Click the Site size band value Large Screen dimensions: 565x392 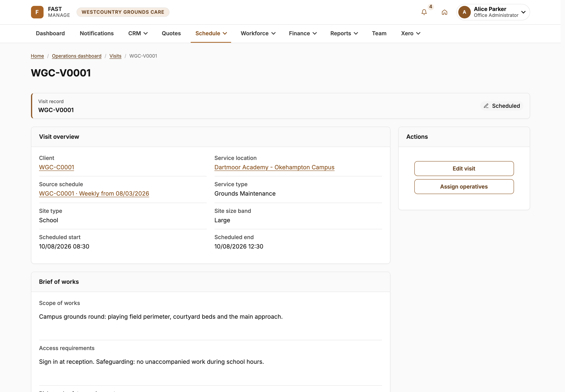coord(222,220)
